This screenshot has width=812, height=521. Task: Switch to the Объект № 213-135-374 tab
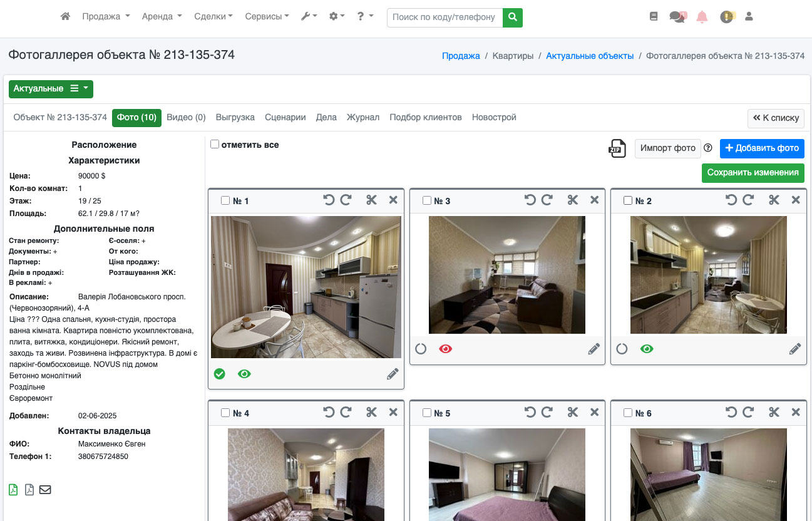60,118
